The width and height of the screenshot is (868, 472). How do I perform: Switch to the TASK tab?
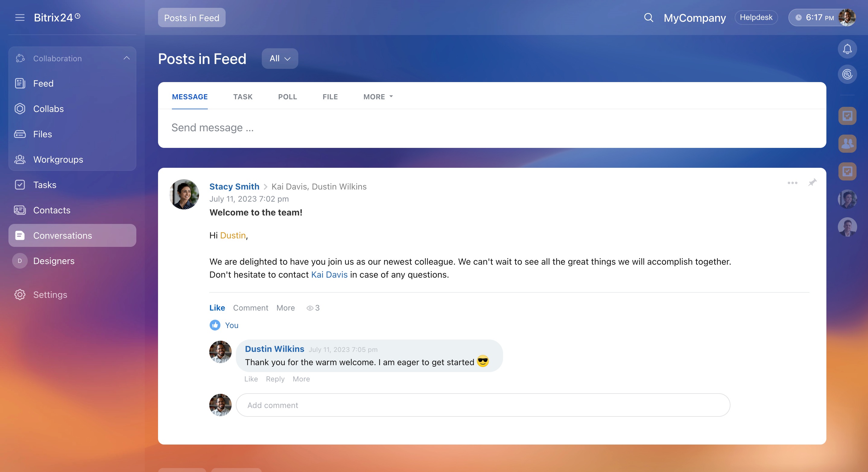click(x=242, y=97)
